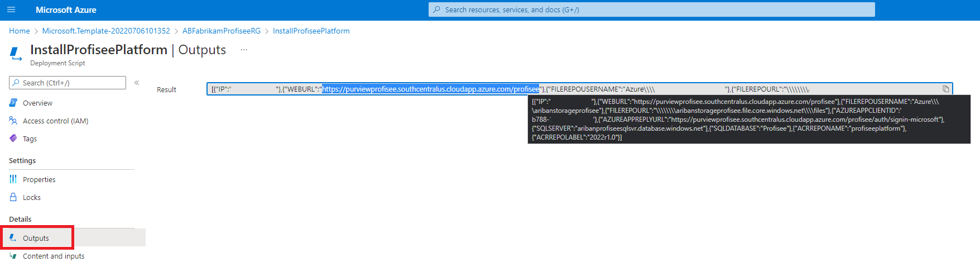
Task: Click the Microsoft Azure home title
Action: (x=66, y=10)
